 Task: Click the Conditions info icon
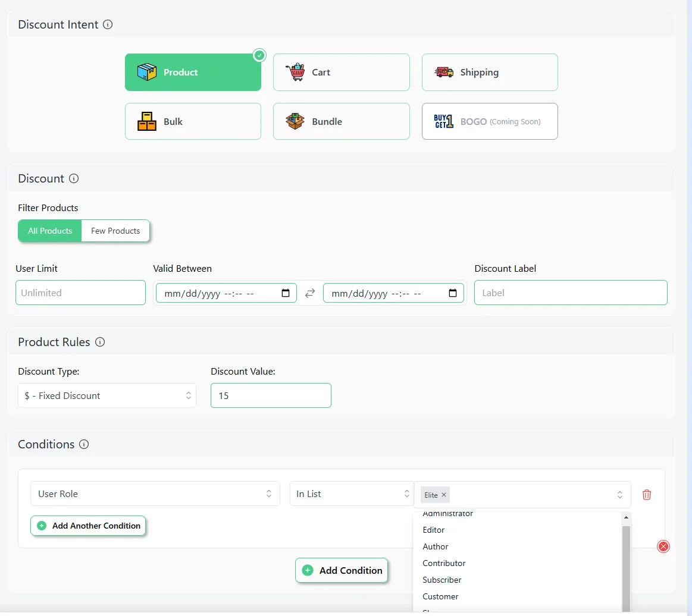click(84, 445)
